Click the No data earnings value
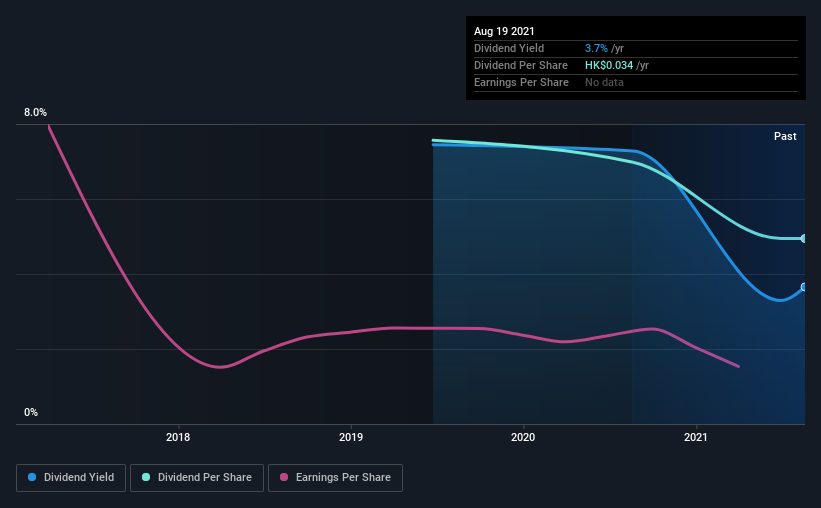Image resolution: width=821 pixels, height=508 pixels. click(x=604, y=82)
